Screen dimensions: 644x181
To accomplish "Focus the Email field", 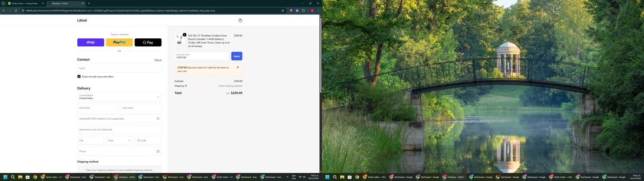I will coord(119,68).
